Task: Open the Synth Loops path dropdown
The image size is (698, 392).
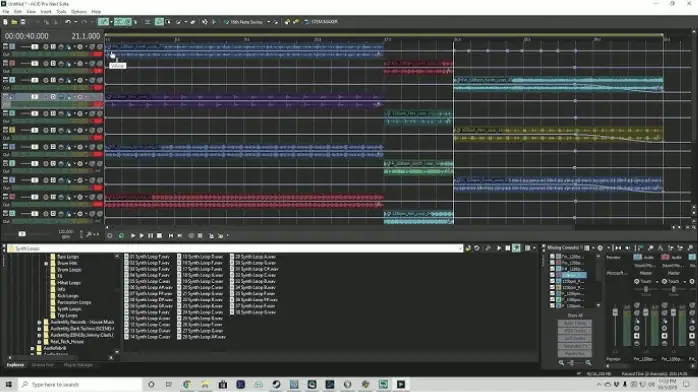Action: tap(460, 248)
